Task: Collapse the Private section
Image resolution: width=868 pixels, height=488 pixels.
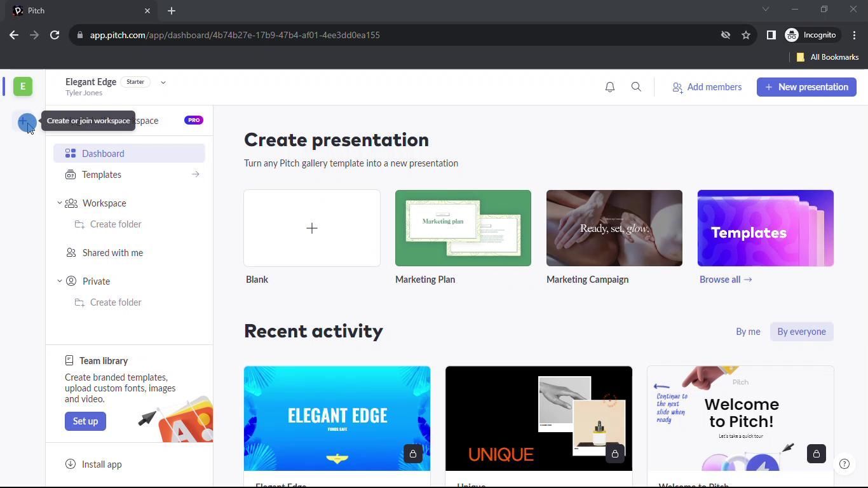Action: point(60,281)
